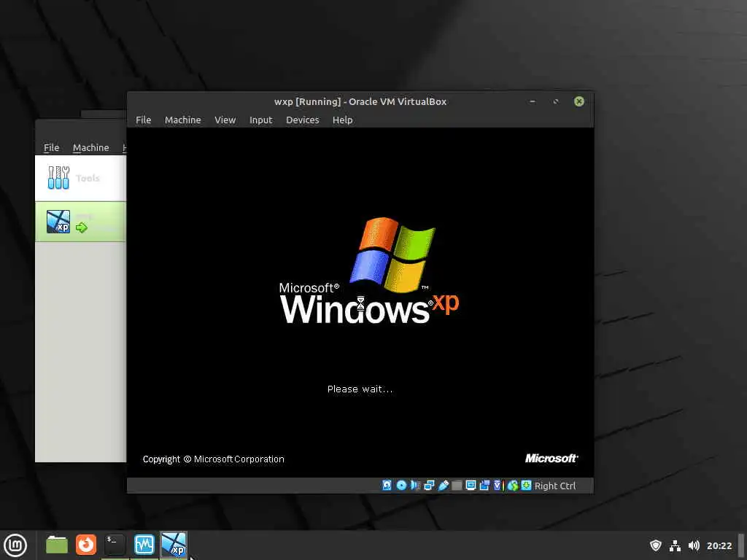
Task: Open the Terminal from the taskbar
Action: [x=115, y=545]
